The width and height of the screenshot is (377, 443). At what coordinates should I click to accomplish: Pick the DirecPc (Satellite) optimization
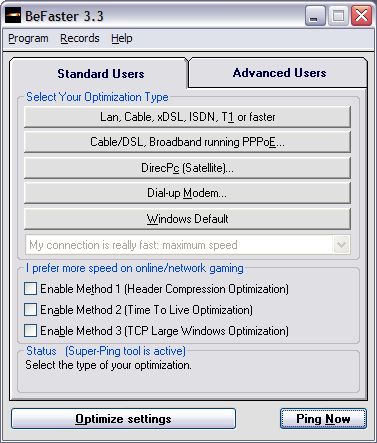pos(187,168)
